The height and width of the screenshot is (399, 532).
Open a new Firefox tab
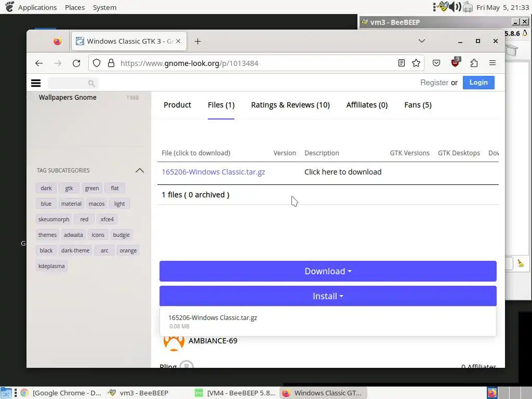click(x=198, y=42)
